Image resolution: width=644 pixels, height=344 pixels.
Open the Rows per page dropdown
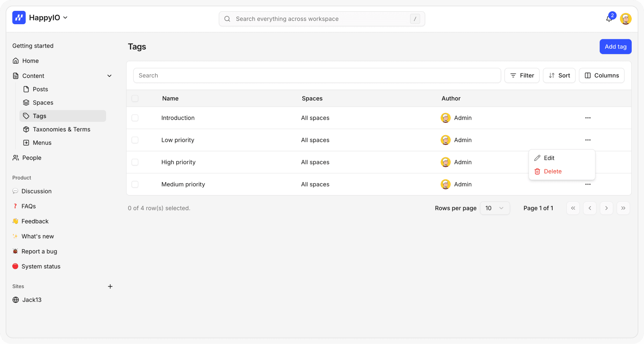point(495,208)
